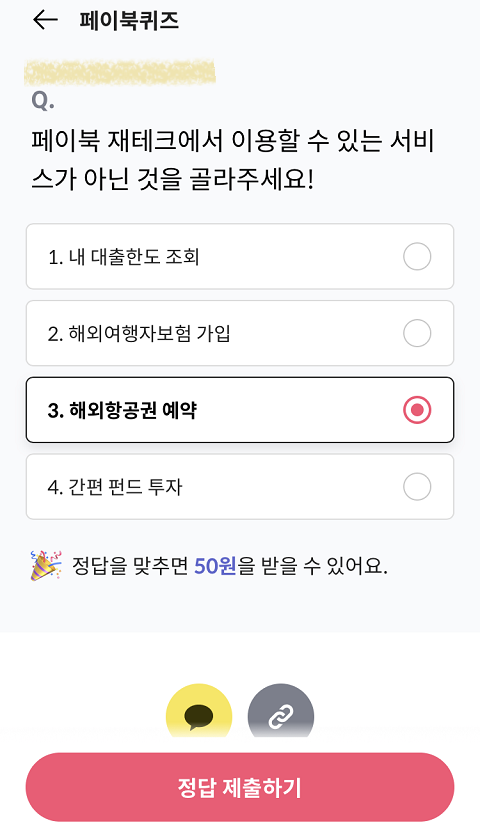Select radio button for 간편 펀드 투자
Viewport: 480px width, 838px height.
(417, 486)
